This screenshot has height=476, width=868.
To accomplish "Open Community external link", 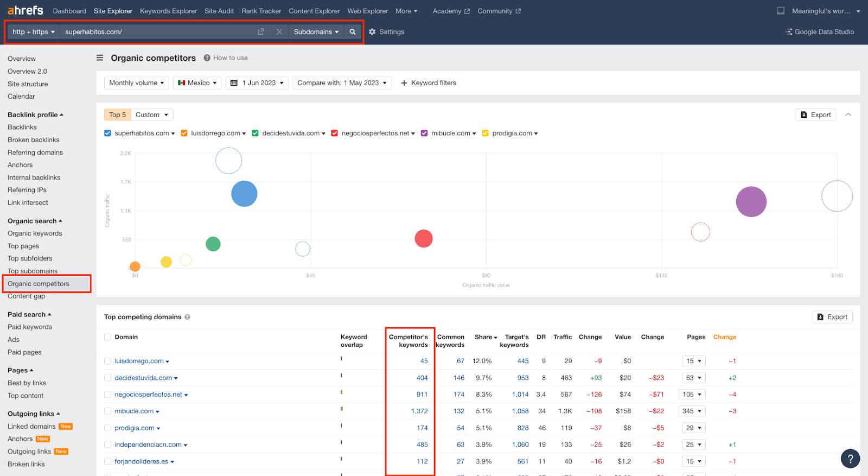I will (x=499, y=11).
